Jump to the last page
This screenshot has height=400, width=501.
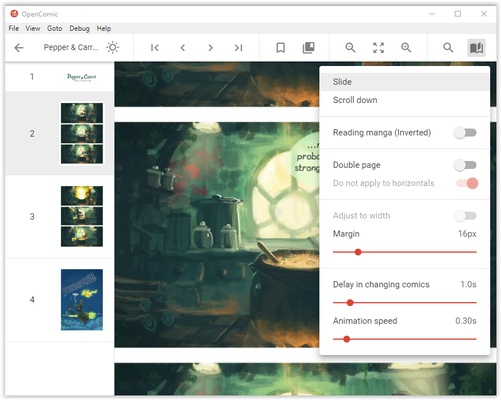(238, 48)
